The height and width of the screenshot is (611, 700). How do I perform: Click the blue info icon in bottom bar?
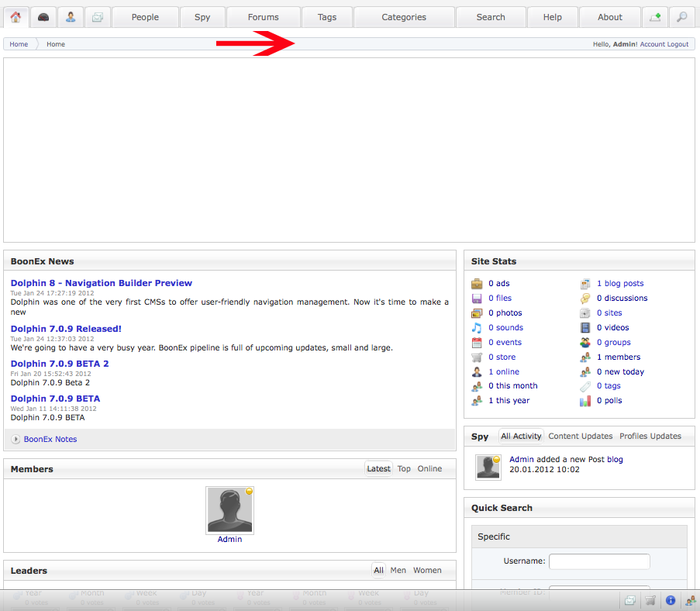point(671,600)
